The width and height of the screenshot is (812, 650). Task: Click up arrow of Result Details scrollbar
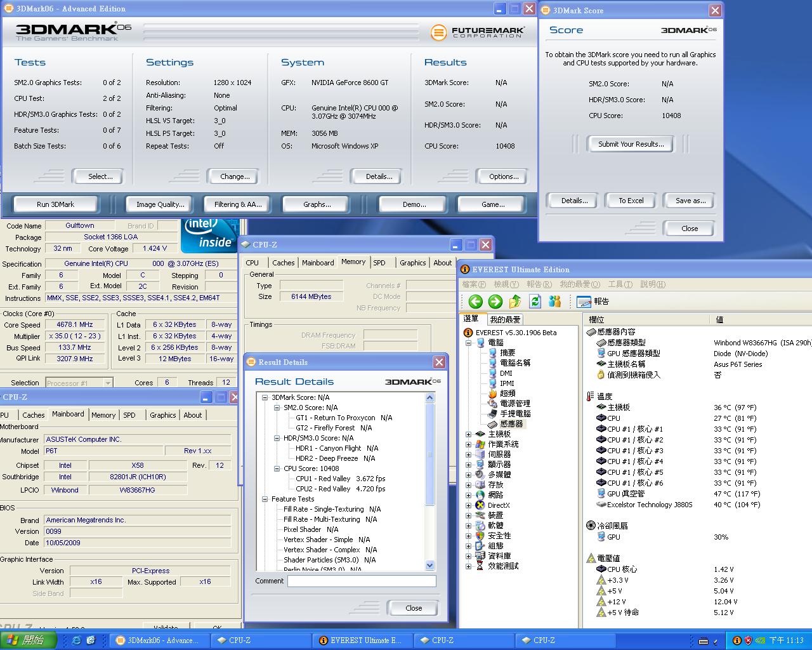[430, 397]
